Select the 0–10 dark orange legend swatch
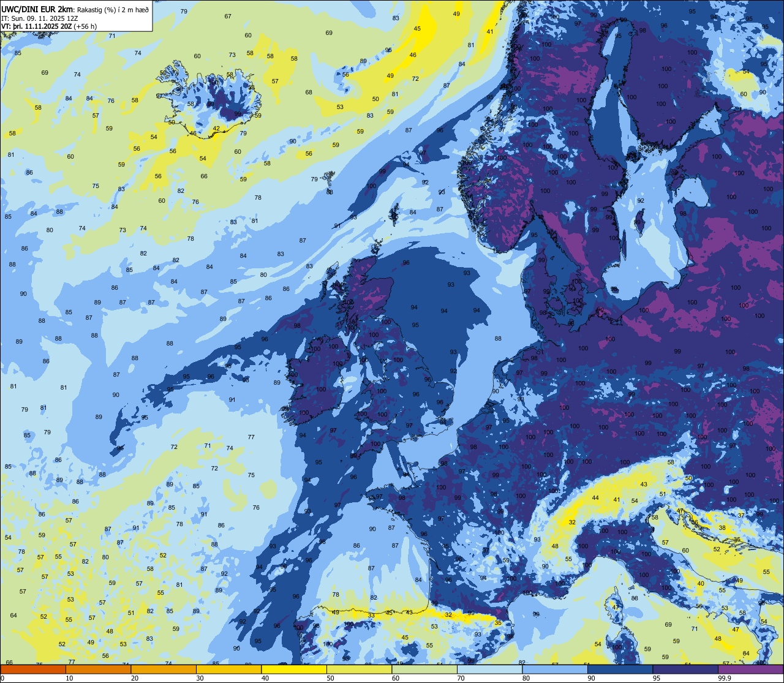The height and width of the screenshot is (683, 784). 33,669
